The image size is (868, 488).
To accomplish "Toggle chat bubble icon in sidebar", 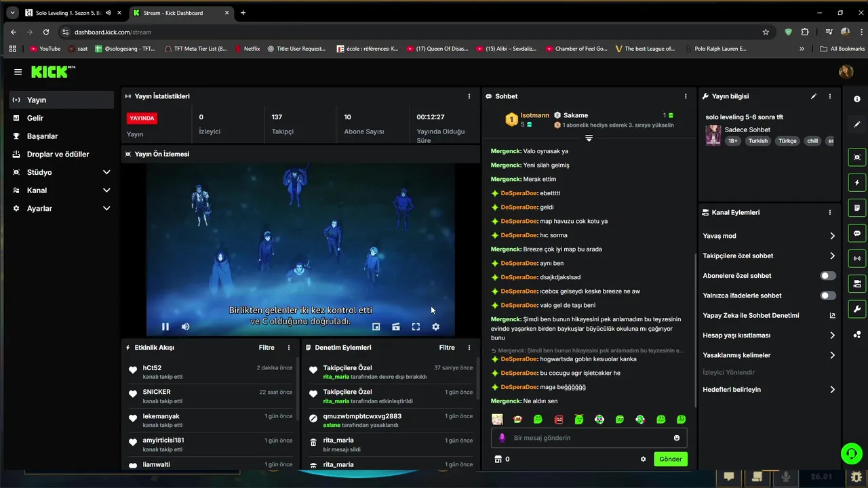I will coord(857,233).
